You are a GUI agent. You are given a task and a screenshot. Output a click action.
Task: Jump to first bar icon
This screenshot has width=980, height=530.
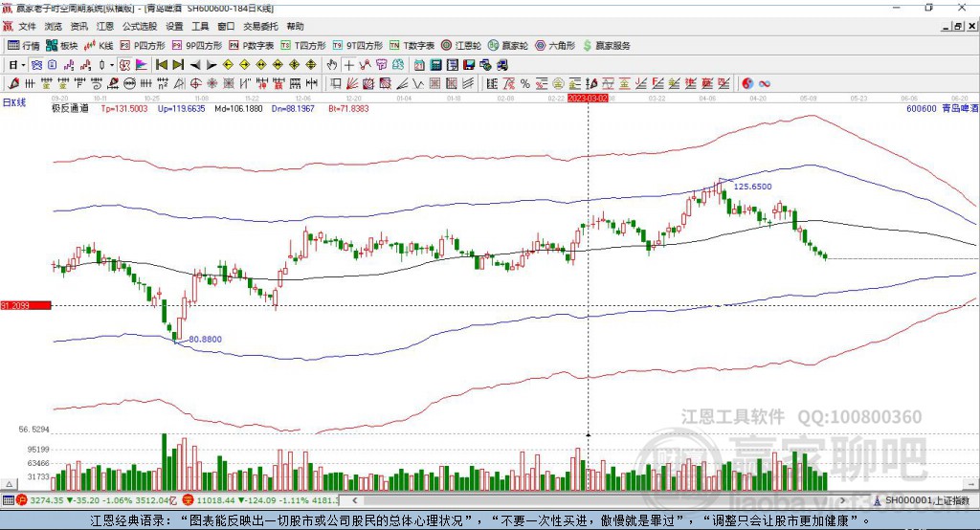[x=161, y=65]
